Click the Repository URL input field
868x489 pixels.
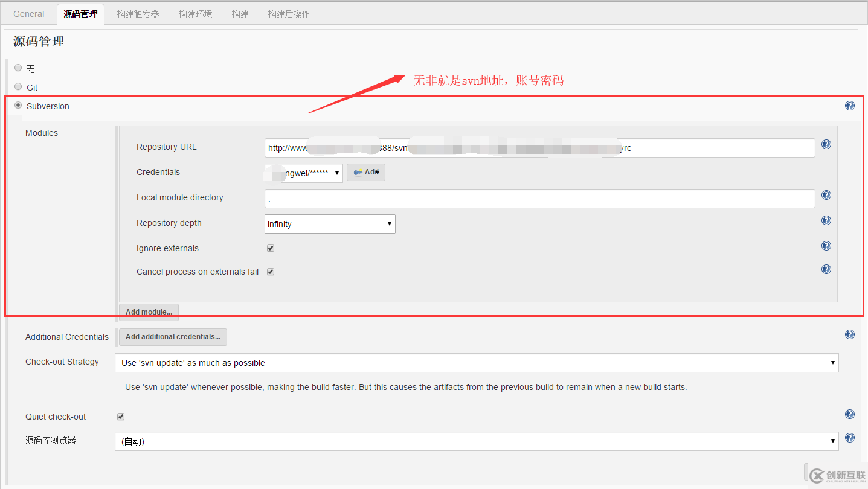pos(540,148)
